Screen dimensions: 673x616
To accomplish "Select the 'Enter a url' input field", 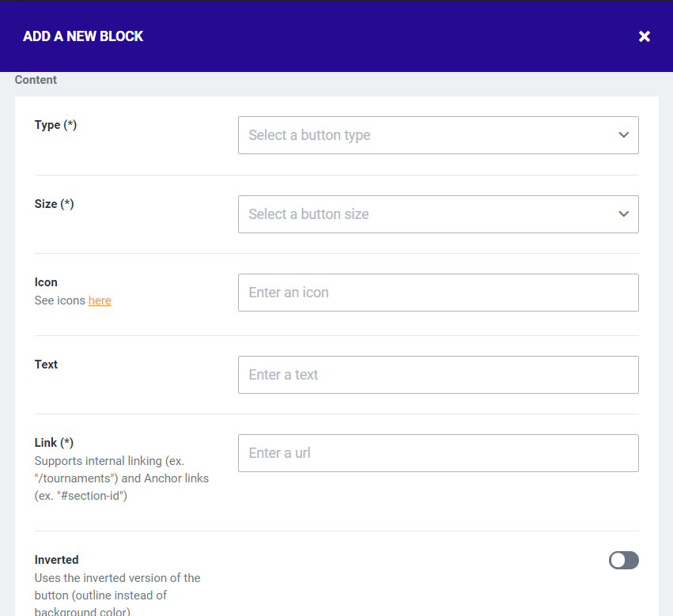I will click(x=437, y=453).
